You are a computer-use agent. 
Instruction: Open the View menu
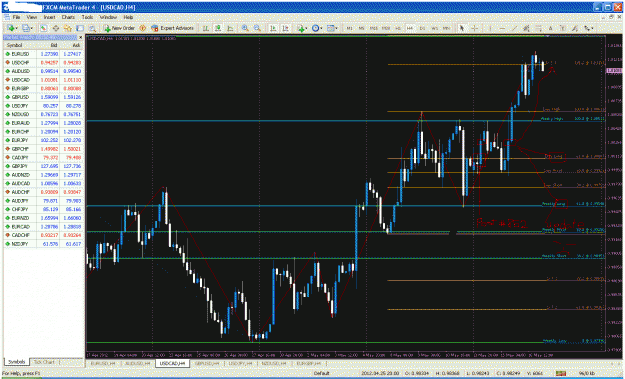32,18
